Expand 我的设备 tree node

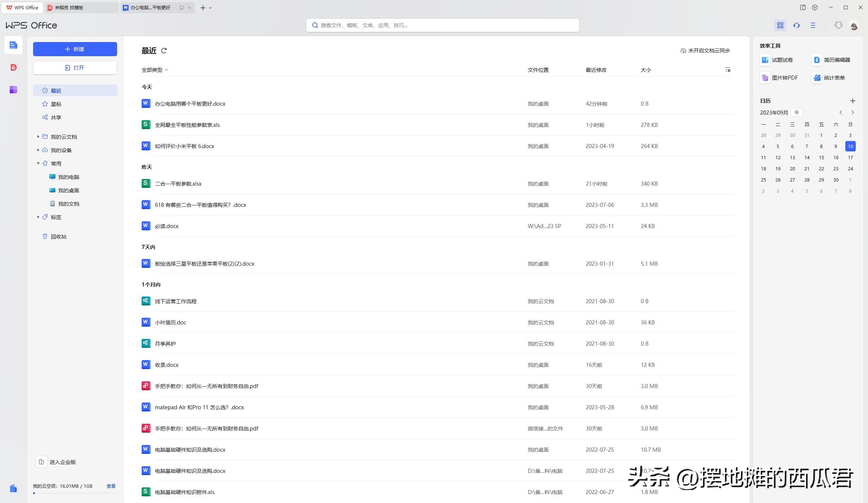click(x=38, y=150)
